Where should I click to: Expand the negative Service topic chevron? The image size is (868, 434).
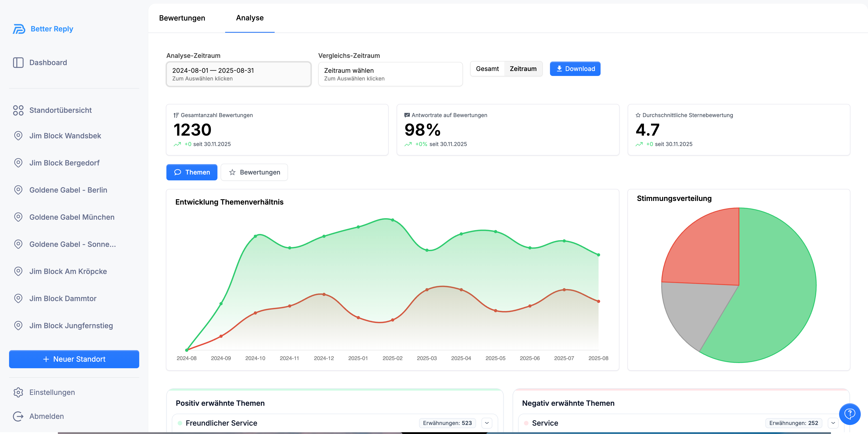coord(833,423)
